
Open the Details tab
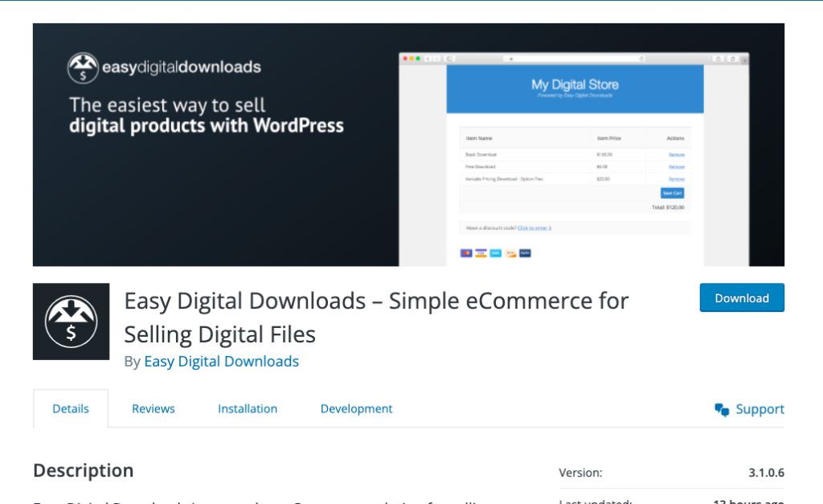click(71, 408)
